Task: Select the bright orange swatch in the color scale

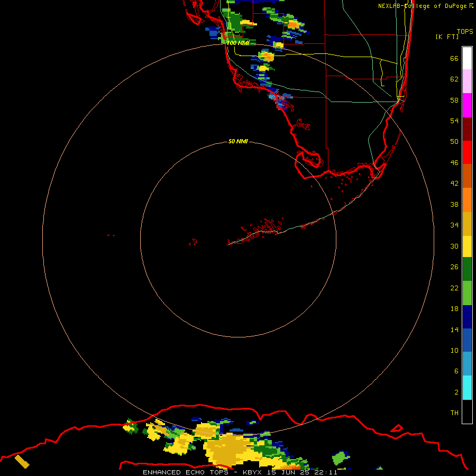Action: (x=467, y=200)
